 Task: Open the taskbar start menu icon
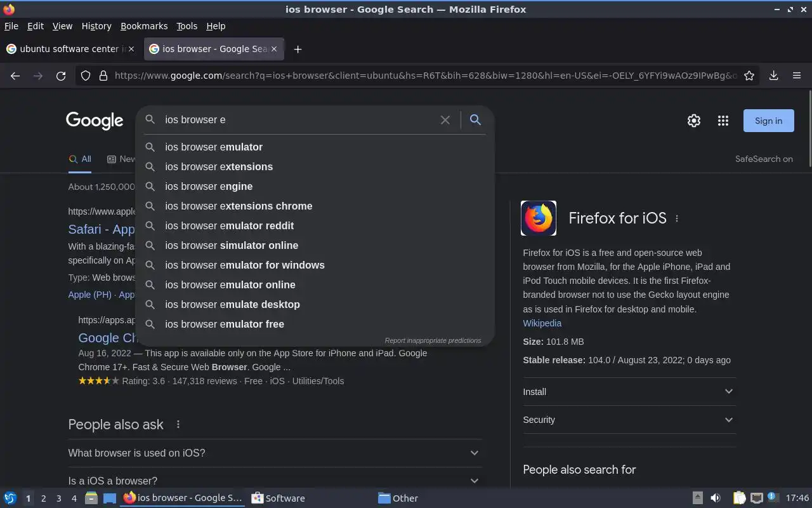point(10,498)
